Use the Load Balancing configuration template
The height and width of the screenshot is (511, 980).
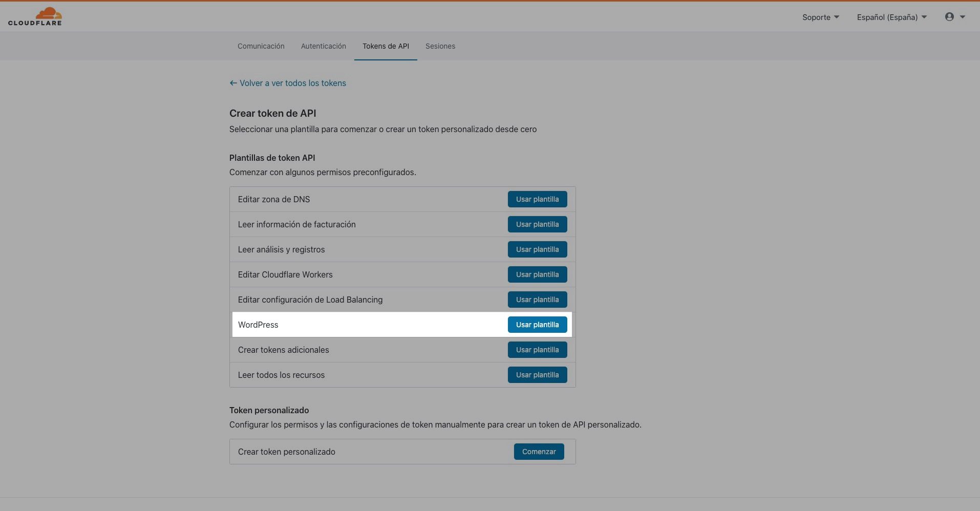(x=537, y=300)
